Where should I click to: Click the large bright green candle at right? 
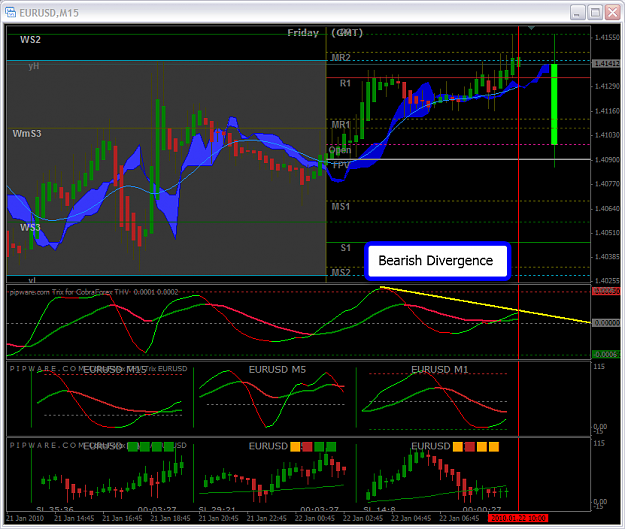pyautogui.click(x=554, y=104)
